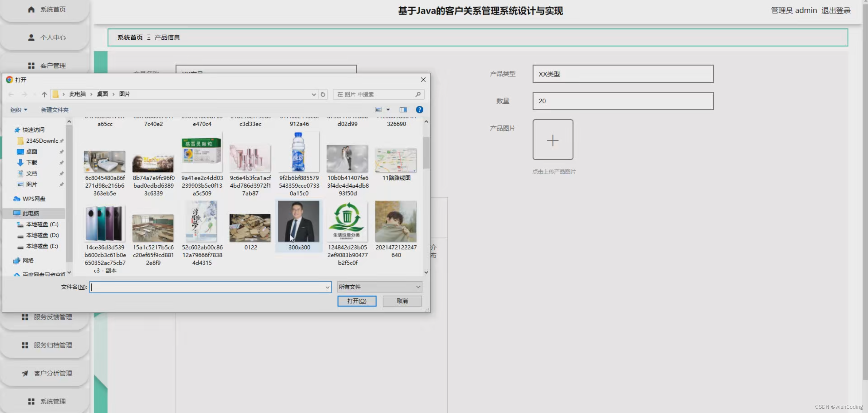This screenshot has height=413, width=868.
Task: Expand view options dropdown arrow
Action: click(388, 109)
